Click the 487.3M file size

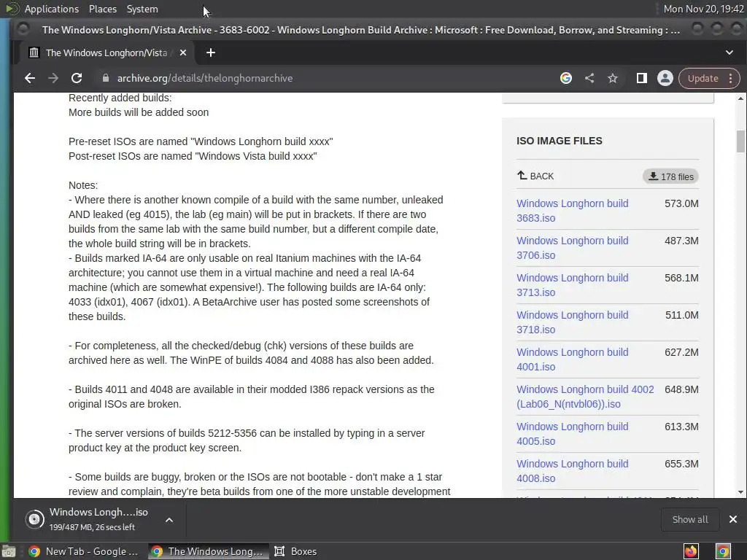point(682,241)
